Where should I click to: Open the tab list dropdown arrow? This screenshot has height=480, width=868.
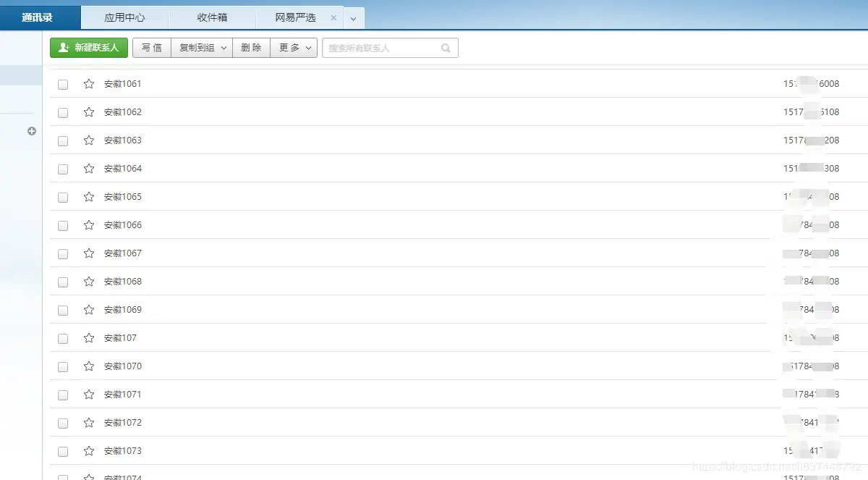tap(354, 18)
